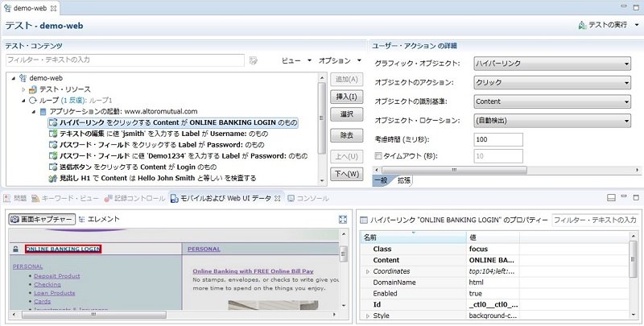Expand the Coordinates property row
Screen dimensions: 644x326
click(x=368, y=271)
